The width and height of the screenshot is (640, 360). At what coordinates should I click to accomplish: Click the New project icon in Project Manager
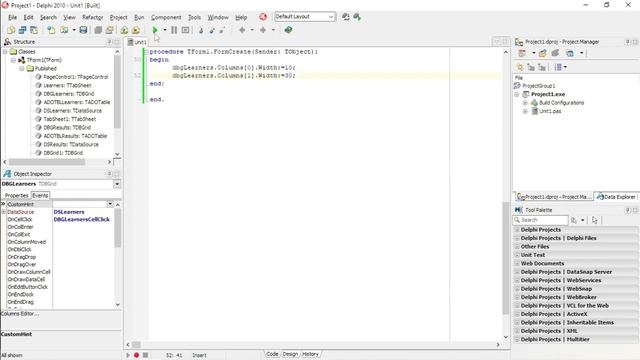point(542,53)
